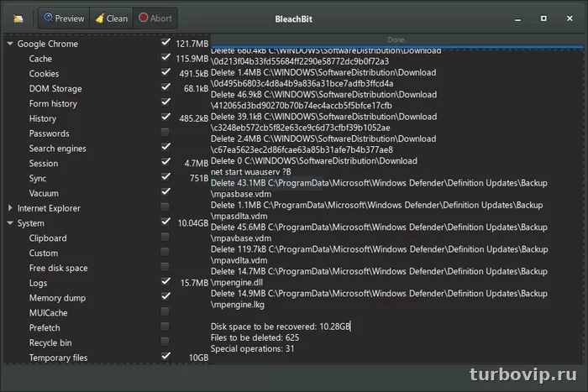588x392 pixels.
Task: Toggle the DOM Storage checkbox
Action: 165,87
